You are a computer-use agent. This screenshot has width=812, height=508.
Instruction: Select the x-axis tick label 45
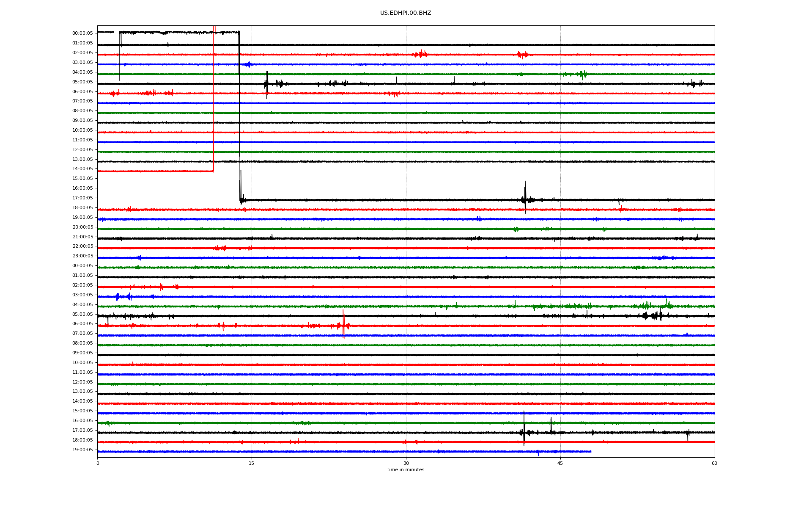[x=560, y=463]
